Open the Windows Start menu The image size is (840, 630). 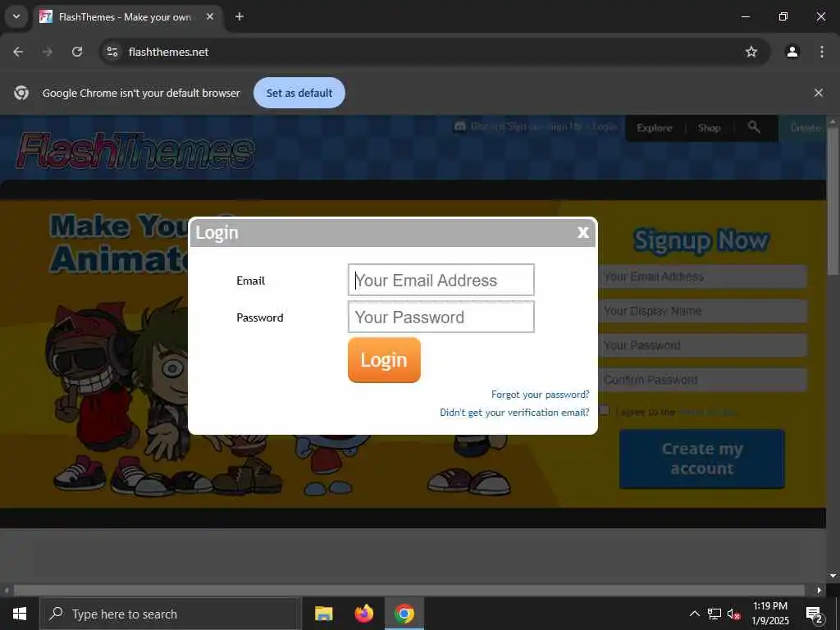(20, 614)
